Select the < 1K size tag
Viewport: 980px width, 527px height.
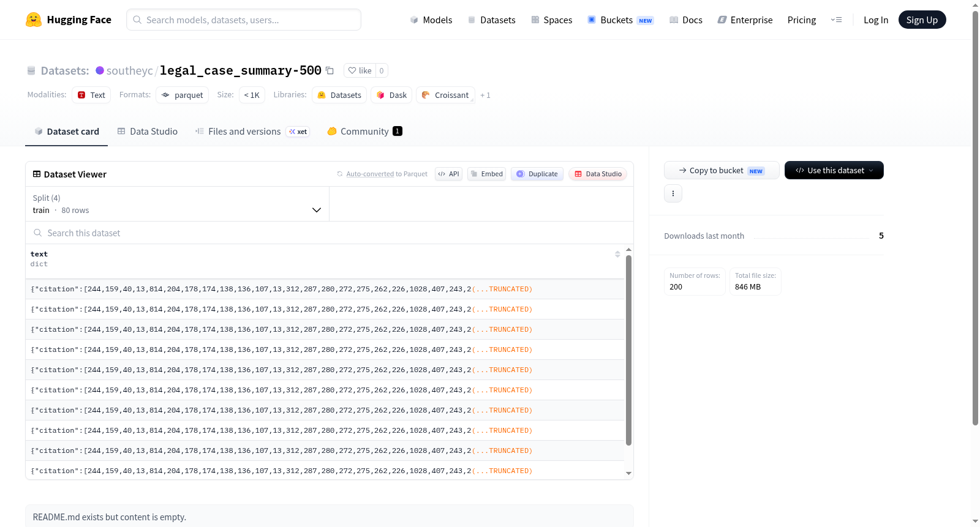tap(252, 95)
